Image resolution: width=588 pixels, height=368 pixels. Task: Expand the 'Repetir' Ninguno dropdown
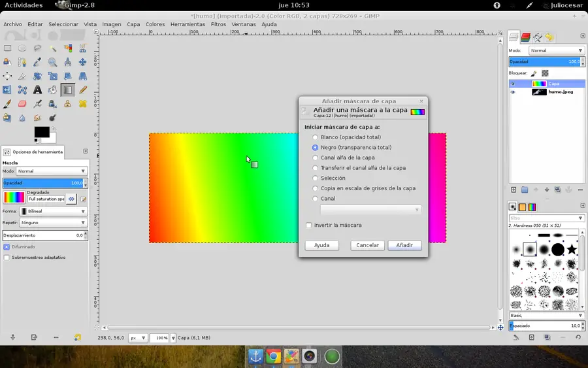[x=53, y=223]
